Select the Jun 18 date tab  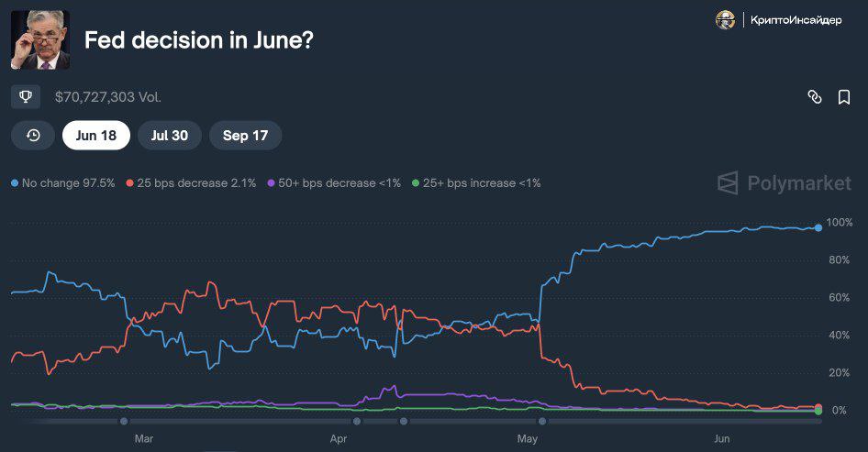coord(96,136)
